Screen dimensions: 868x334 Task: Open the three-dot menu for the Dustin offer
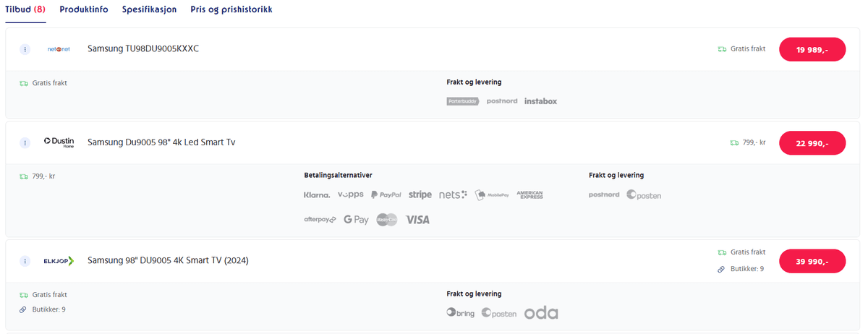tap(25, 143)
